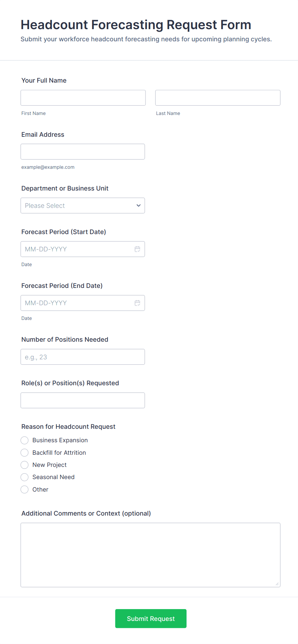Click the Role(s) or Position(s) Requested field
Viewport: 298px width, 644px height.
click(x=83, y=400)
